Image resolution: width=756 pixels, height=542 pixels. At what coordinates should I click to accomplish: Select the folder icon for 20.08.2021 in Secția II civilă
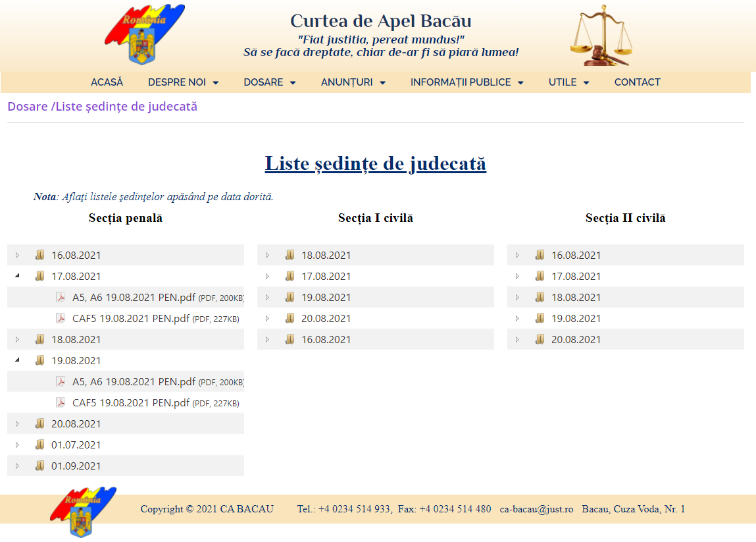pyautogui.click(x=540, y=339)
